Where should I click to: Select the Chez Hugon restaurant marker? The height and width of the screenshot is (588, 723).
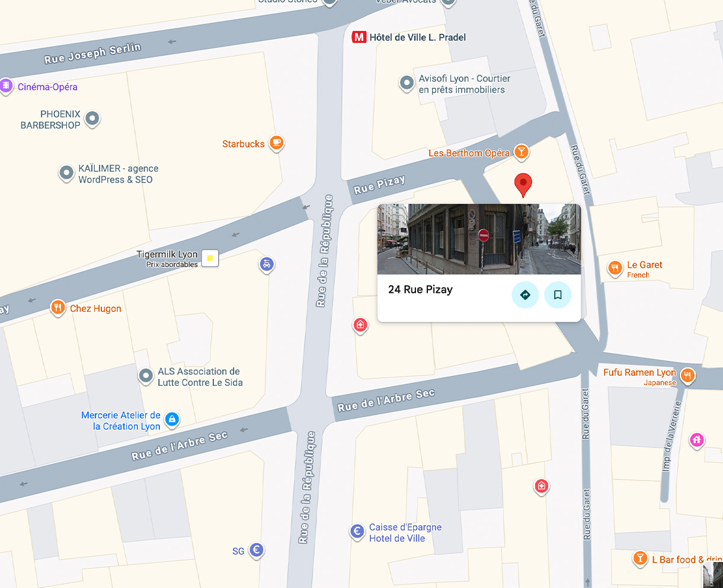pos(57,308)
